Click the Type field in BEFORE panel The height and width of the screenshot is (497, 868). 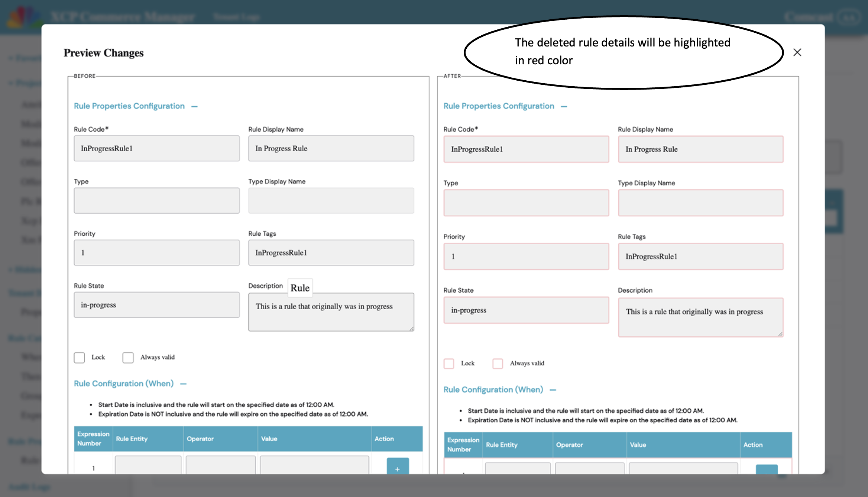pos(156,200)
